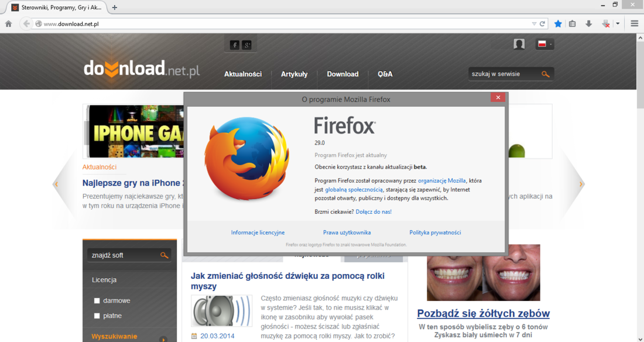The height and width of the screenshot is (342, 644).
Task: Click the user profile avatar icon
Action: coord(519,44)
